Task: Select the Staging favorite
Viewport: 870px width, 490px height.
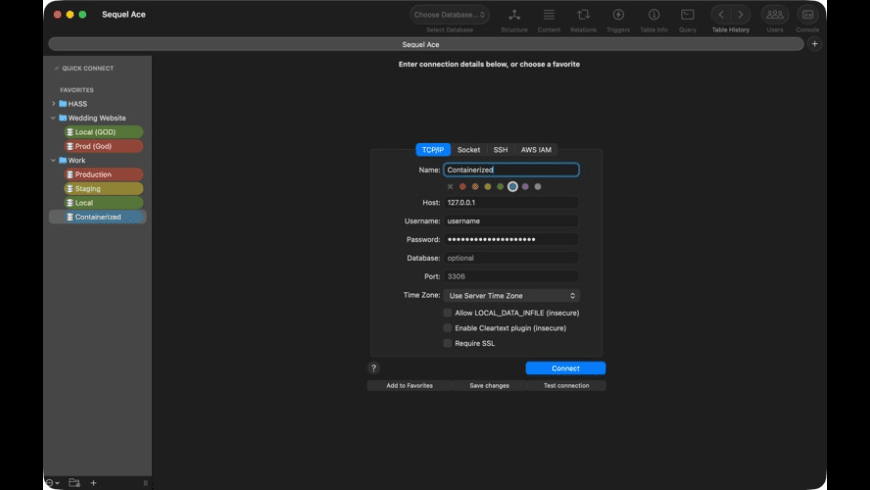Action: (x=103, y=189)
